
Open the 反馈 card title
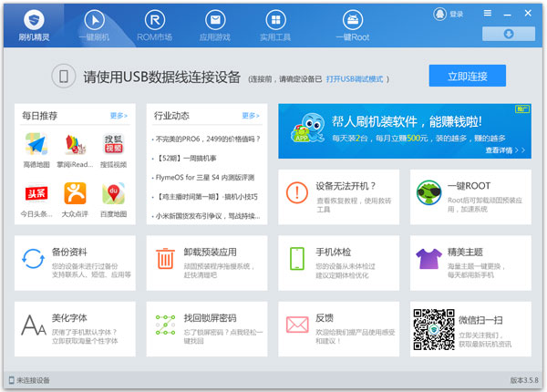325,318
